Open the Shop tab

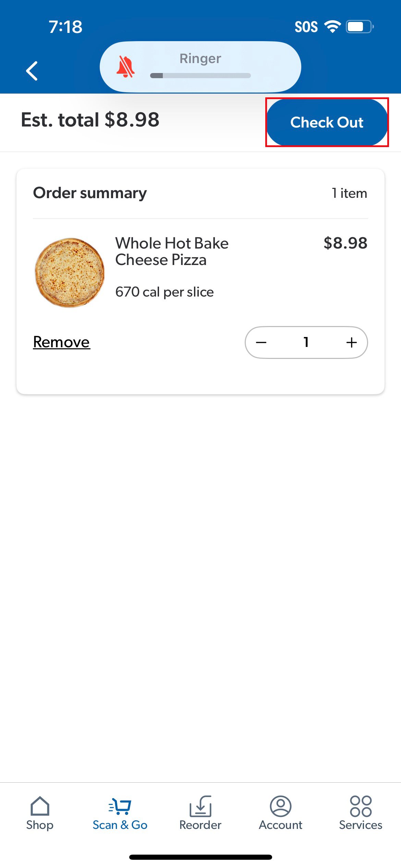(x=40, y=813)
